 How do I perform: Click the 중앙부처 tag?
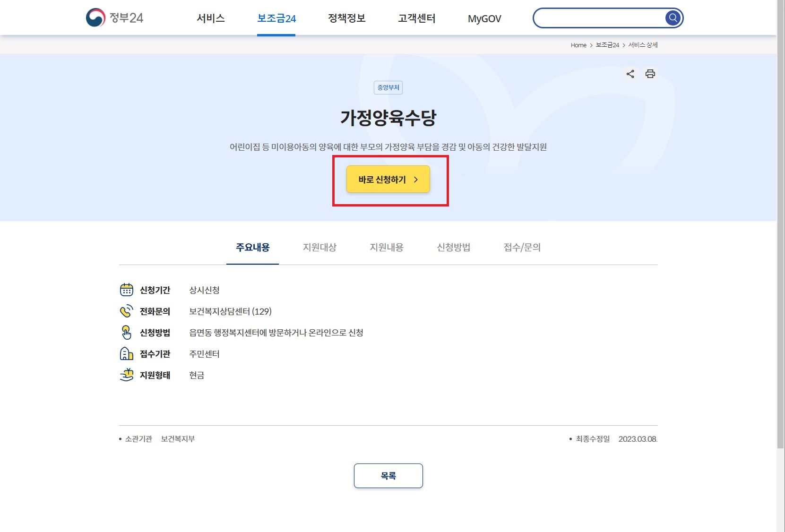(388, 87)
